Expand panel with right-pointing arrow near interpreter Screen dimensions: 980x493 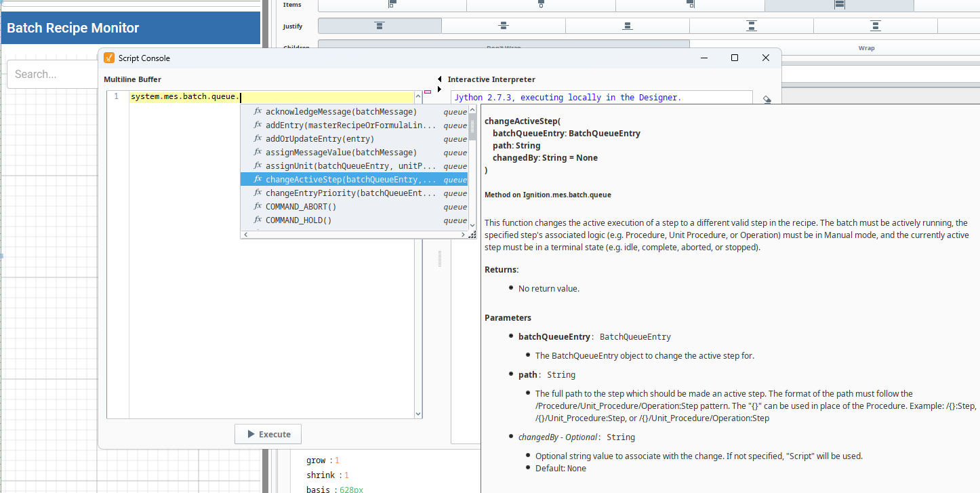click(x=439, y=89)
